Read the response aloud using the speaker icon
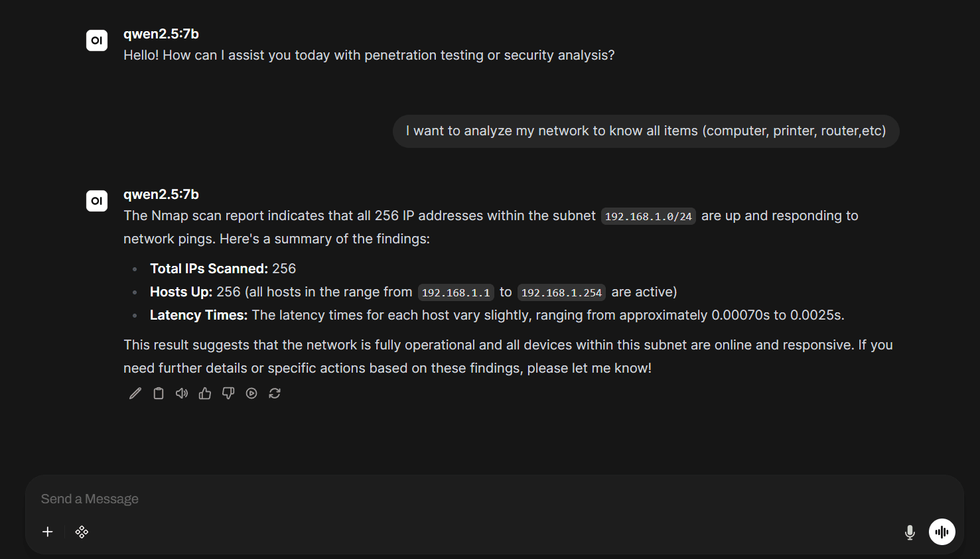 182,394
